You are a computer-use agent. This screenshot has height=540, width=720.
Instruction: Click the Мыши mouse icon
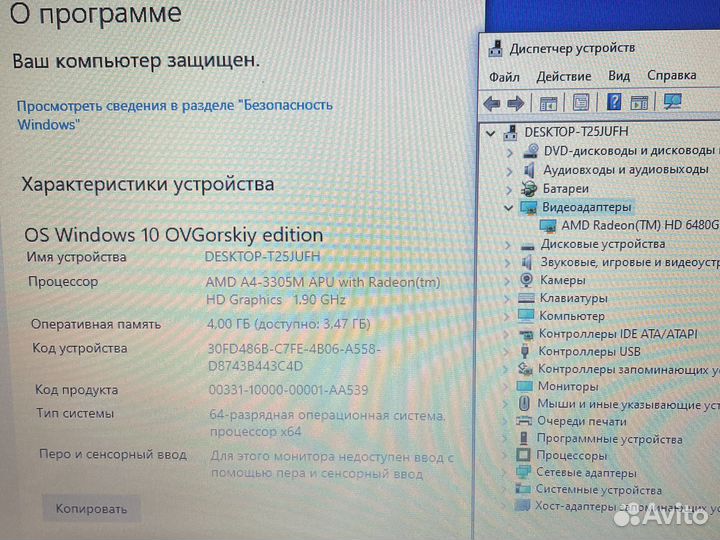(524, 404)
